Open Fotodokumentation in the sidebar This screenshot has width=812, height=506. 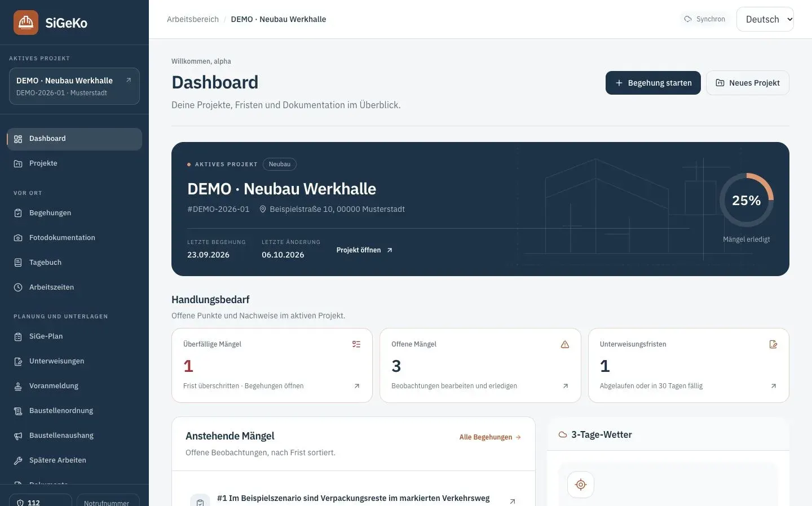[x=74, y=238]
